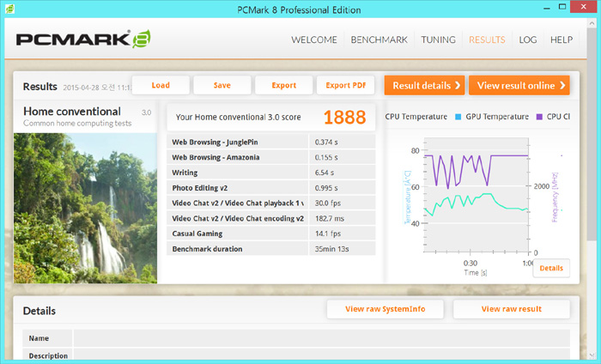
Task: Open the TUNING tab
Action: tap(438, 39)
